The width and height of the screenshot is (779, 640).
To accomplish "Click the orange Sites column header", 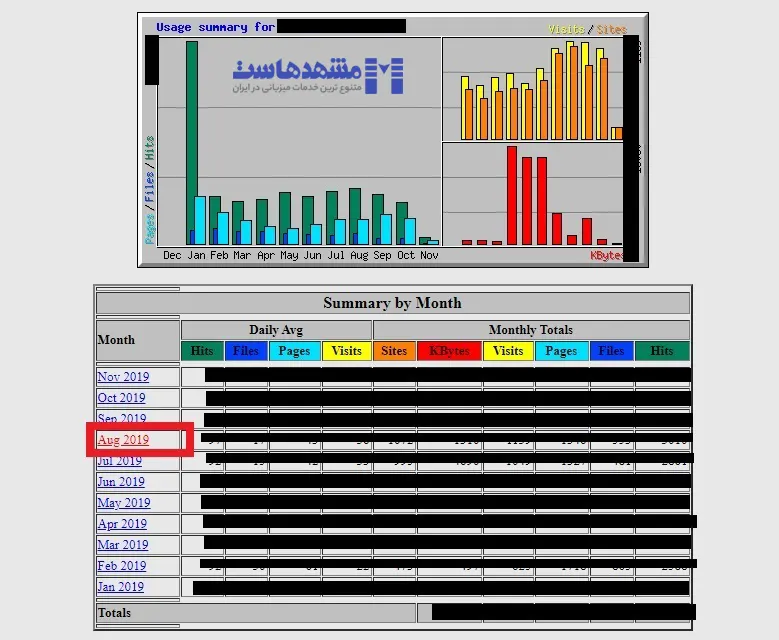I will 394,351.
